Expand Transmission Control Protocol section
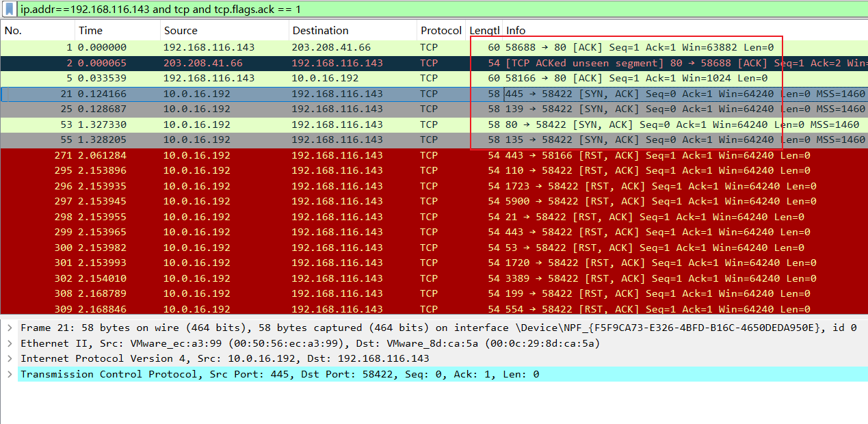868x424 pixels. tap(10, 374)
